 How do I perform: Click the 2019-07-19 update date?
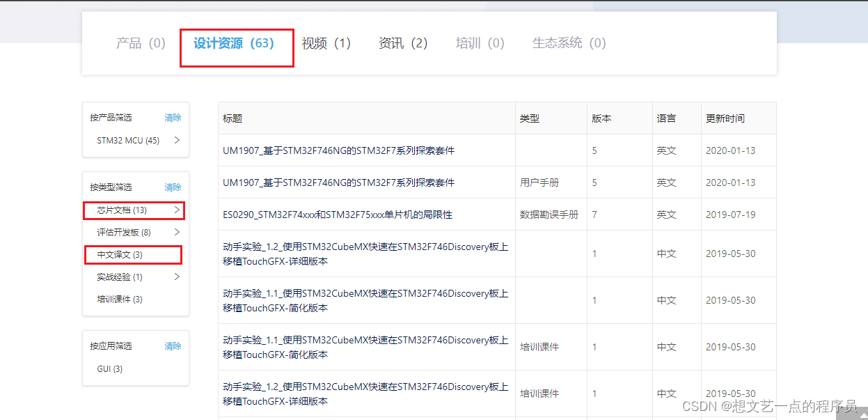pos(730,215)
